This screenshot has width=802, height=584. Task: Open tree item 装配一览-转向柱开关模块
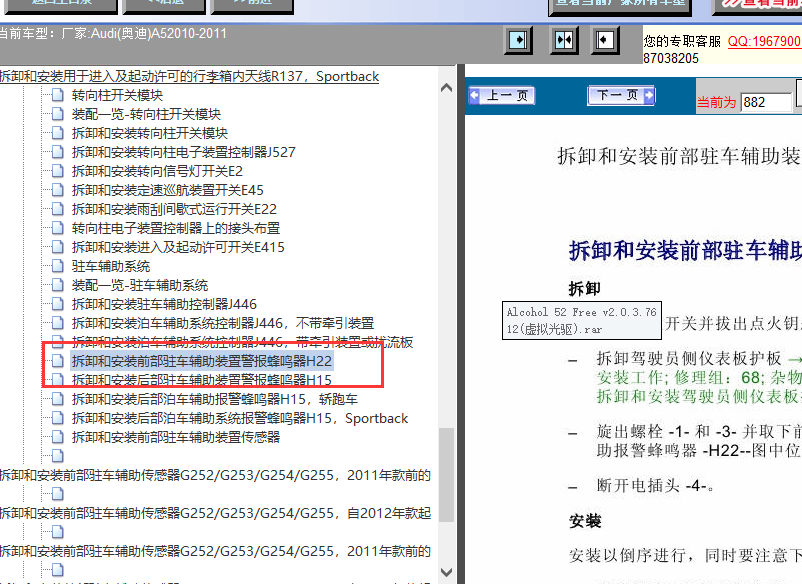(x=146, y=114)
